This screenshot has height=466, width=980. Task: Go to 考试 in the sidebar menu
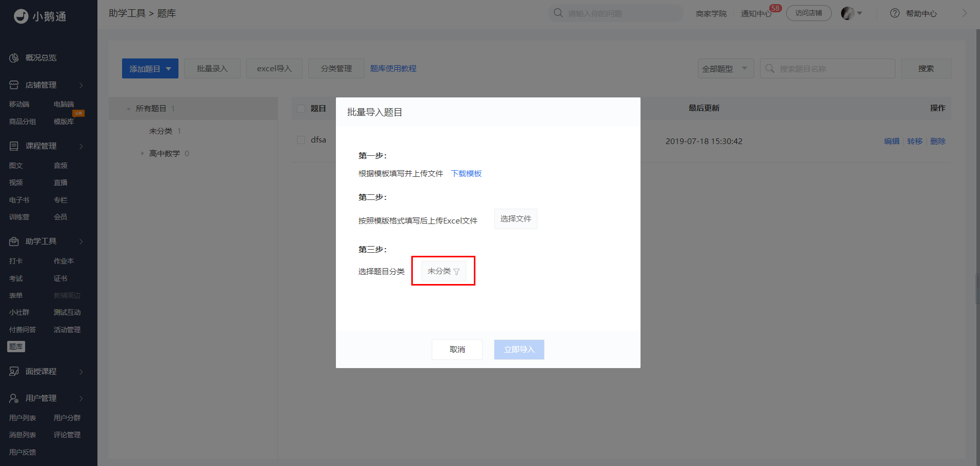click(16, 278)
